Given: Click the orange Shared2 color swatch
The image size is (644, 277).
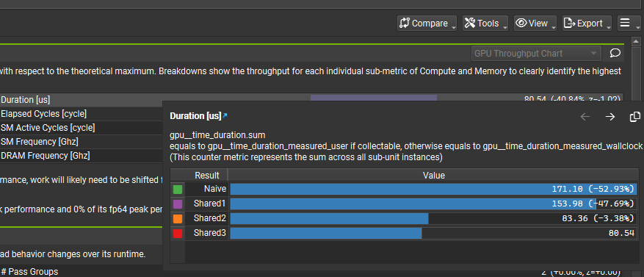Looking at the screenshot, I should pos(178,219).
